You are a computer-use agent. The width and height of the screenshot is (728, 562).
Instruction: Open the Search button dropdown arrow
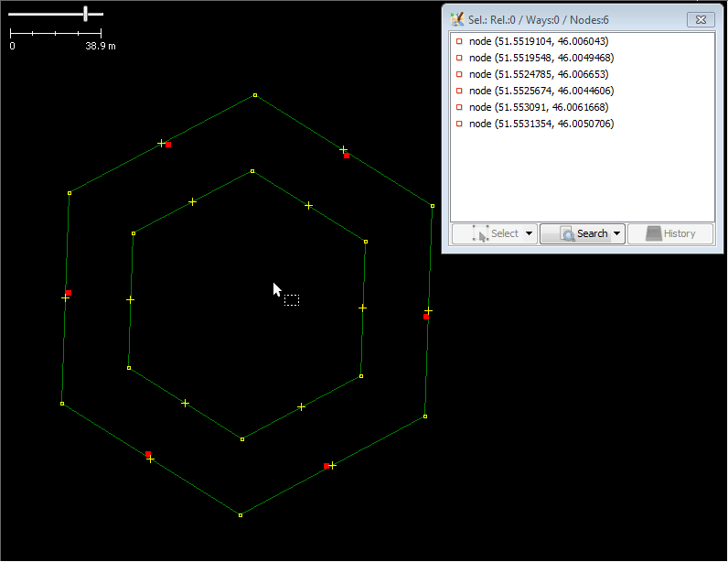click(617, 233)
